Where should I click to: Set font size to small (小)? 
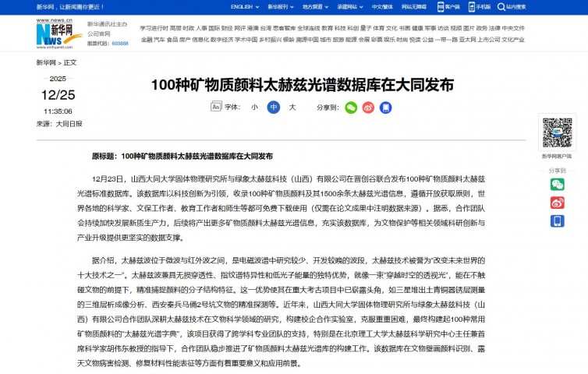[x=254, y=108]
